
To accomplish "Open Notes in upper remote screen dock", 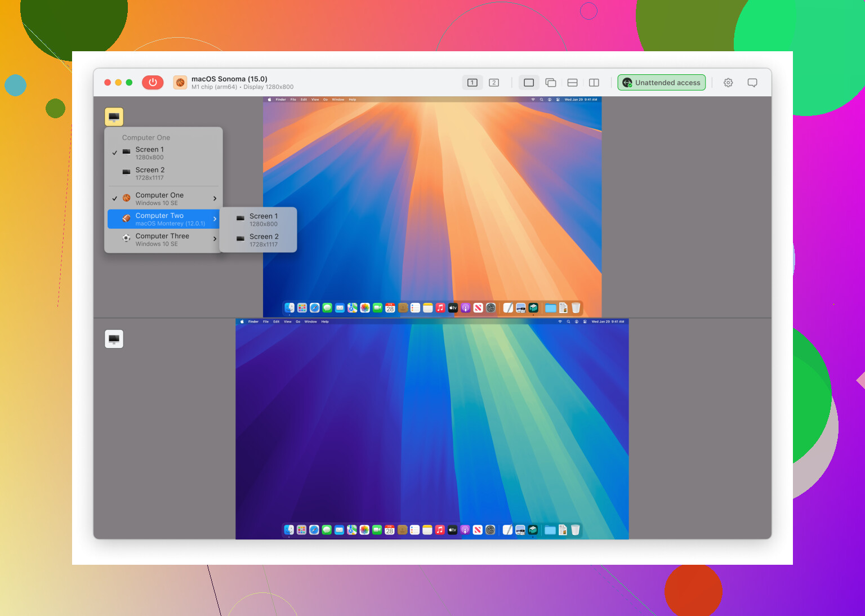I will pos(428,307).
